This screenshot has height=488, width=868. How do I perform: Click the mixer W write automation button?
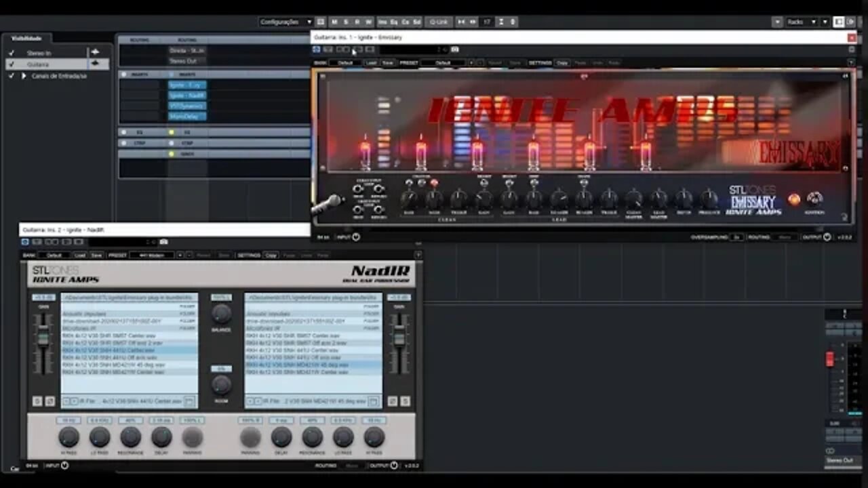point(368,22)
